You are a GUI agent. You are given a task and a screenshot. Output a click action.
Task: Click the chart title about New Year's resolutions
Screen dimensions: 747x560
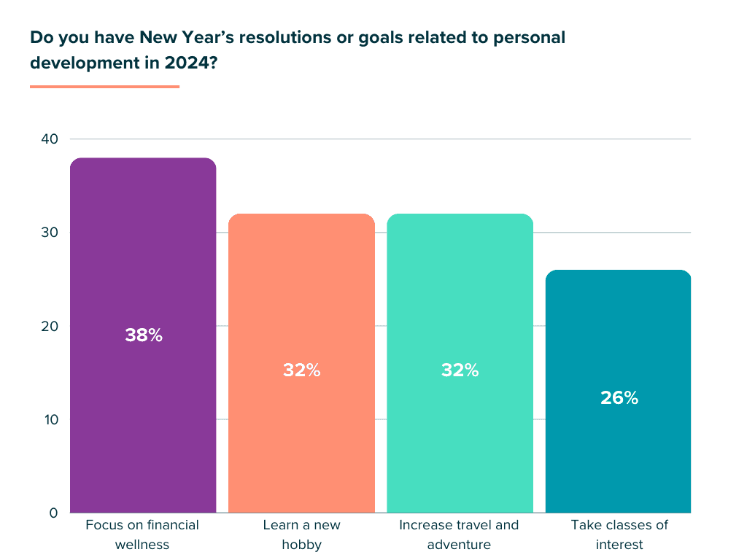tap(298, 50)
